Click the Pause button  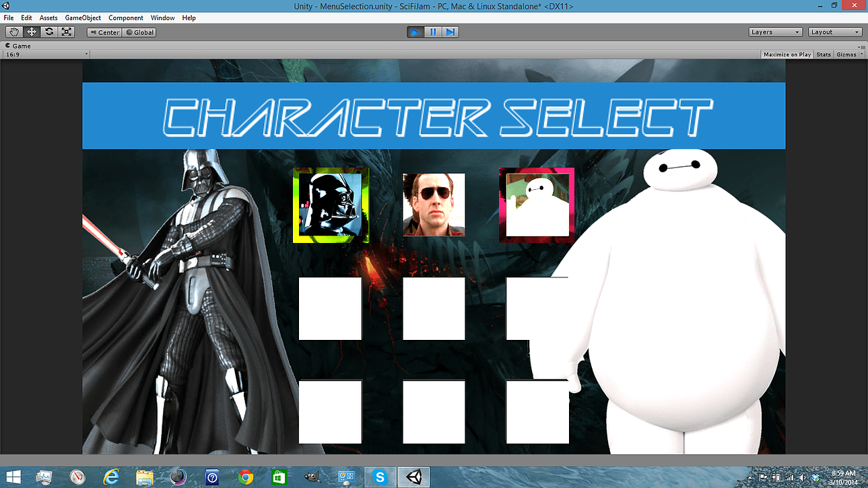pos(433,32)
